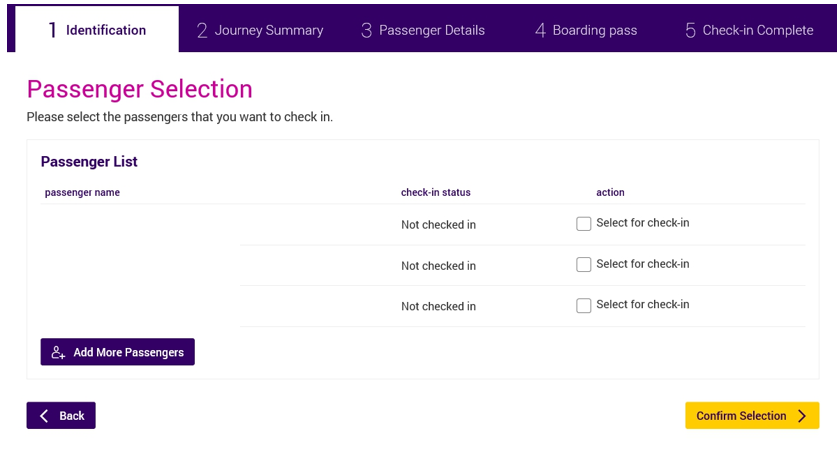This screenshot has width=837, height=458.
Task: Select the Check-in Complete step tab
Action: click(x=749, y=30)
